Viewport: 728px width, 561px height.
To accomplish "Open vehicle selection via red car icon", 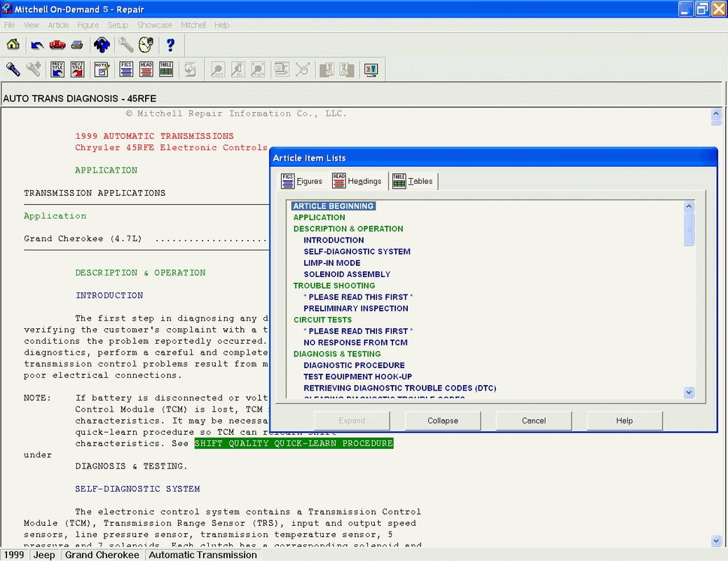I will point(57,45).
